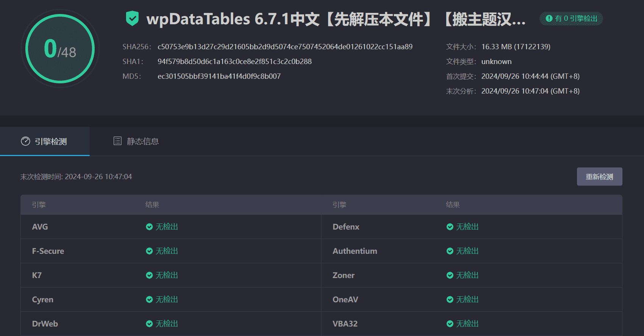Click the Cyren engine name
Image resolution: width=644 pixels, height=336 pixels.
42,299
